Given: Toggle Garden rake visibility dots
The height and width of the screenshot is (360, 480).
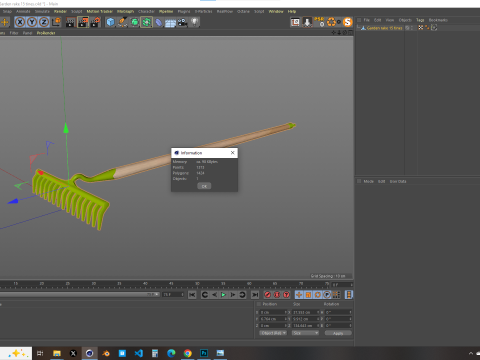Looking at the screenshot, I should [412, 28].
